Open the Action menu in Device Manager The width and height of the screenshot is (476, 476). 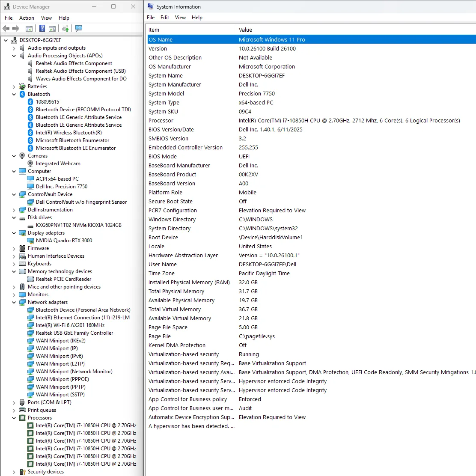click(x=27, y=18)
